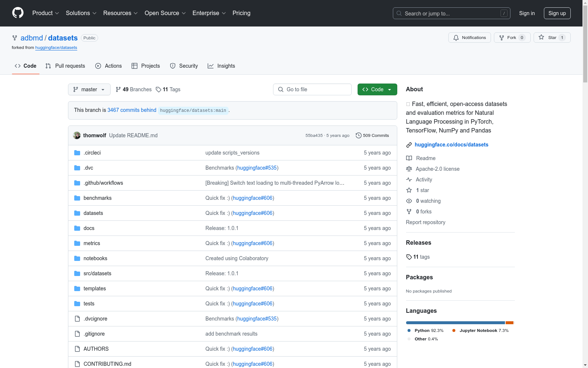Click the Fork button

(x=512, y=38)
